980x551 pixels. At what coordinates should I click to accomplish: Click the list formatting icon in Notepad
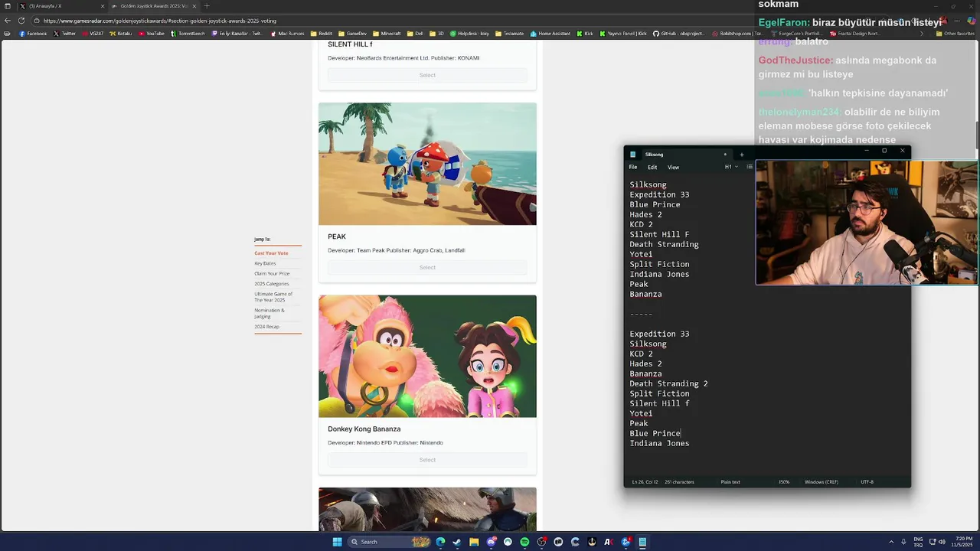pyautogui.click(x=750, y=167)
